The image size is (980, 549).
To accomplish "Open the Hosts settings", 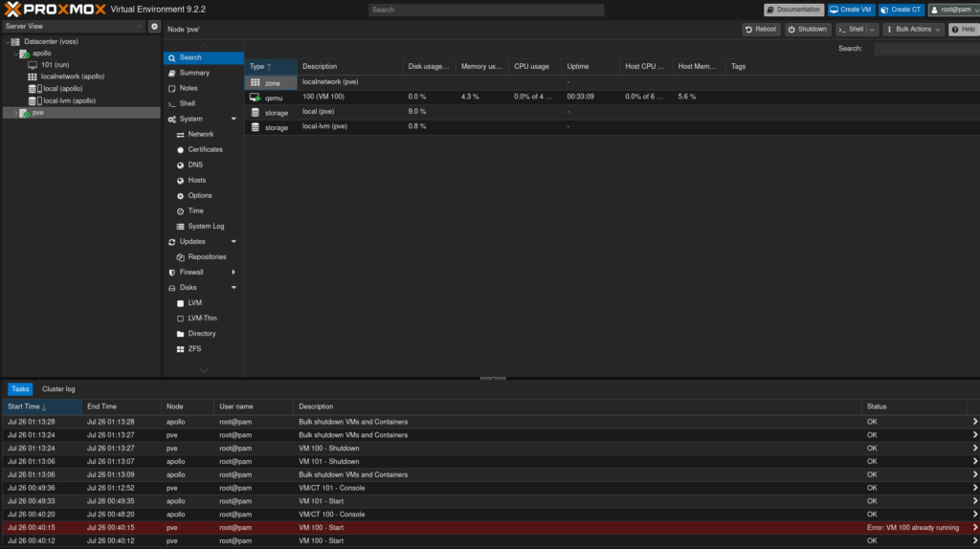I will [204, 180].
